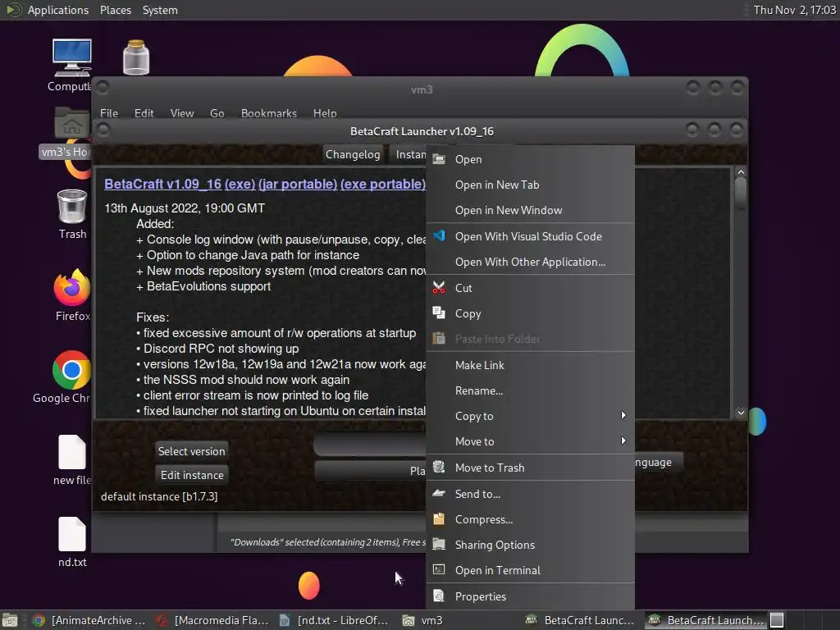Open the File menu in vm3 window
This screenshot has height=630, width=840.
click(x=109, y=113)
